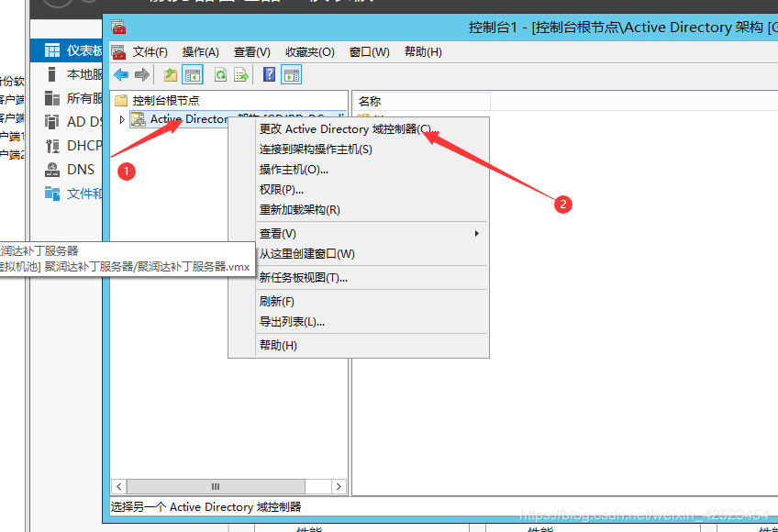Select the 控制台根节点 folder icon
The height and width of the screenshot is (532, 778).
pos(121,101)
